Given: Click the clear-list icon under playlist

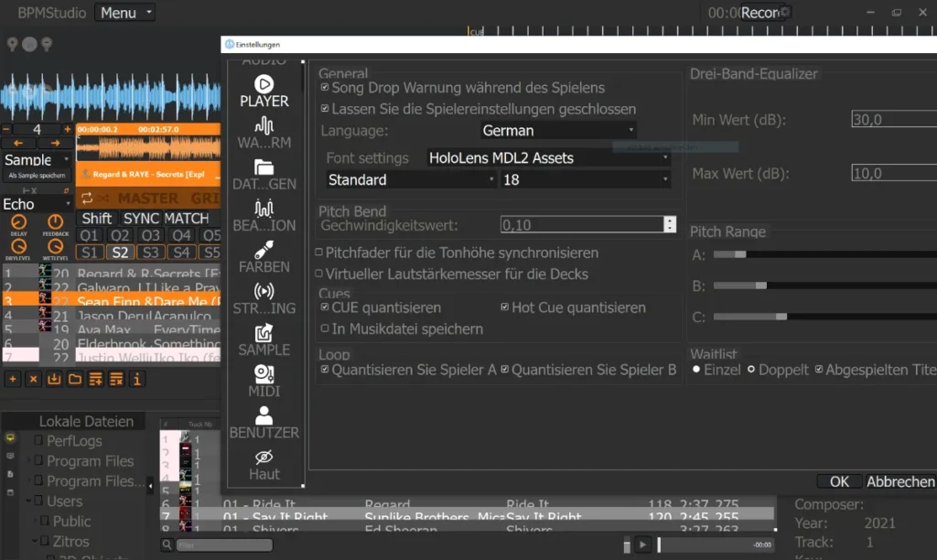Looking at the screenshot, I should [116, 379].
